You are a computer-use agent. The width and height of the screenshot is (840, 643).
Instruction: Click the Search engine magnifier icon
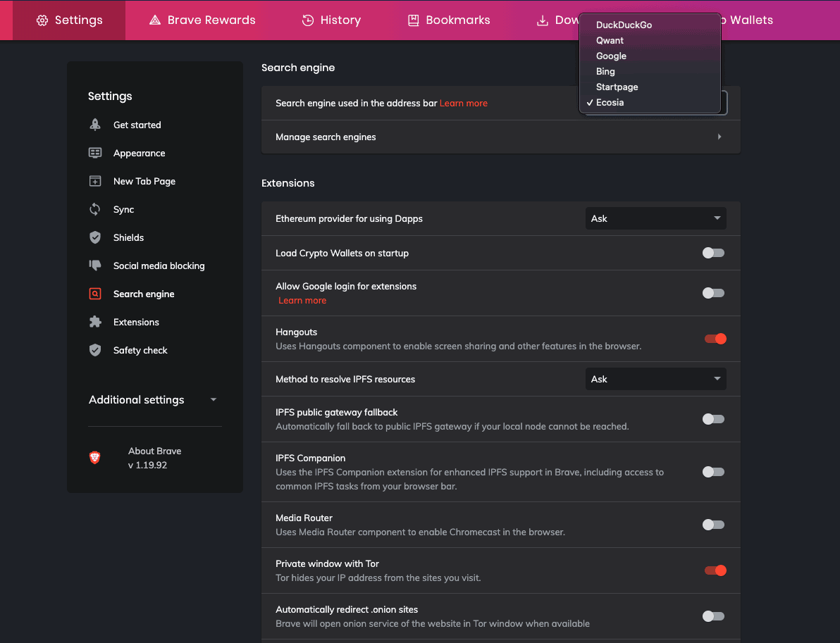(95, 294)
